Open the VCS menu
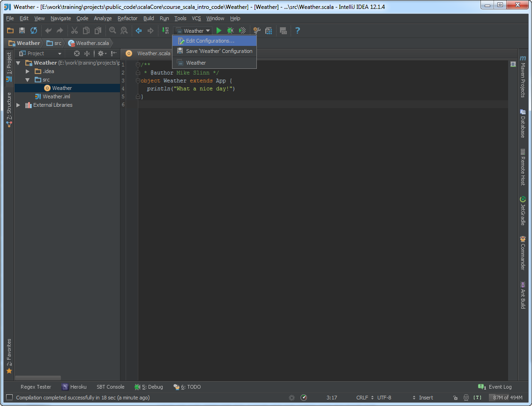The width and height of the screenshot is (532, 406). [196, 18]
